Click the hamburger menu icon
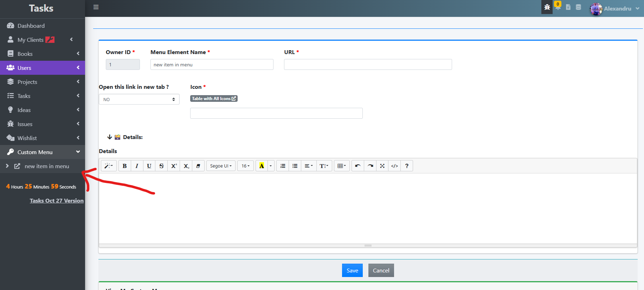This screenshot has height=290, width=644. 96,7
